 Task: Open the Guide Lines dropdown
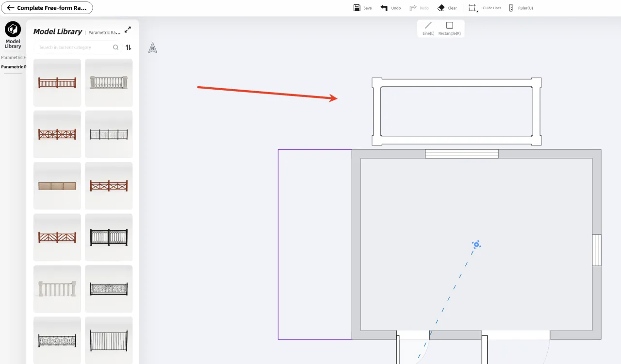[473, 8]
